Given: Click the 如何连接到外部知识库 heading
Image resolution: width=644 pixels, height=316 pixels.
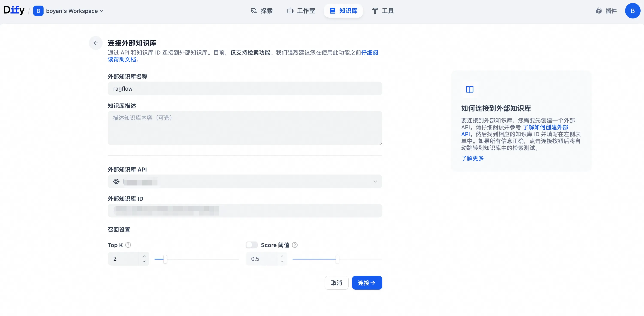Looking at the screenshot, I should tap(496, 108).
